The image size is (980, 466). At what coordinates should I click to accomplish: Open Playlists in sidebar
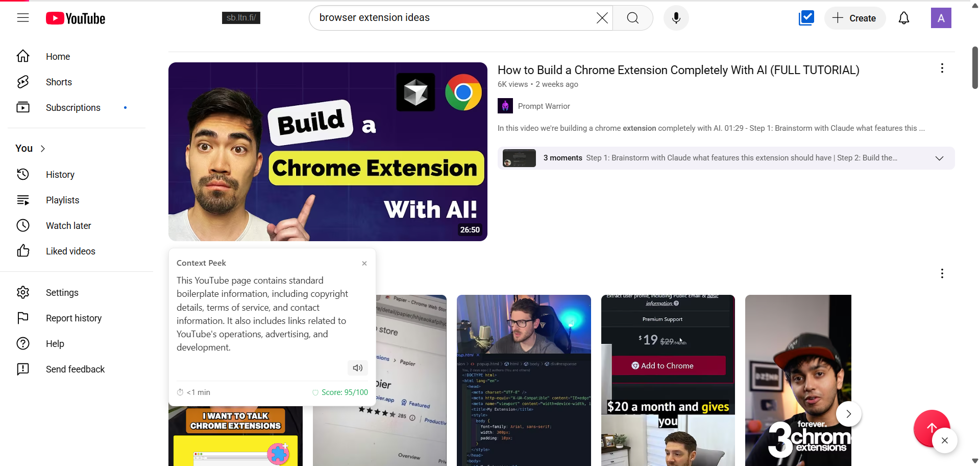coord(77,200)
